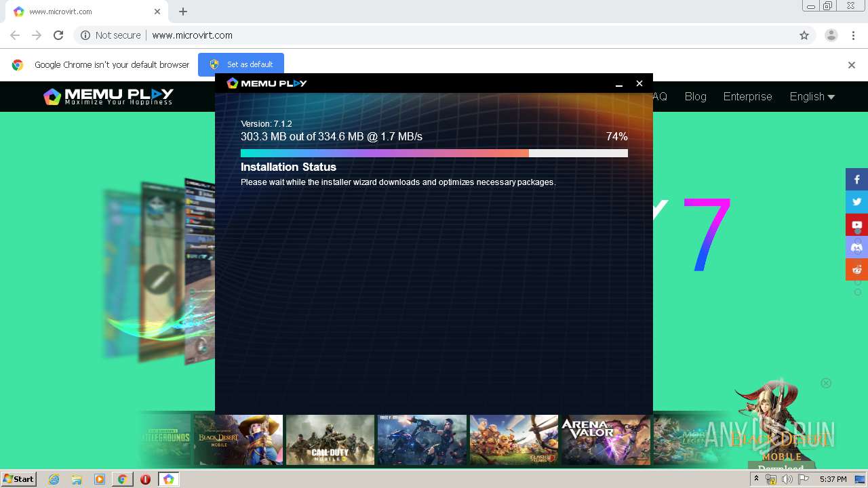Open the Black Desert Mobile game thumbnail
This screenshot has height=488, width=868.
pyautogui.click(x=238, y=440)
